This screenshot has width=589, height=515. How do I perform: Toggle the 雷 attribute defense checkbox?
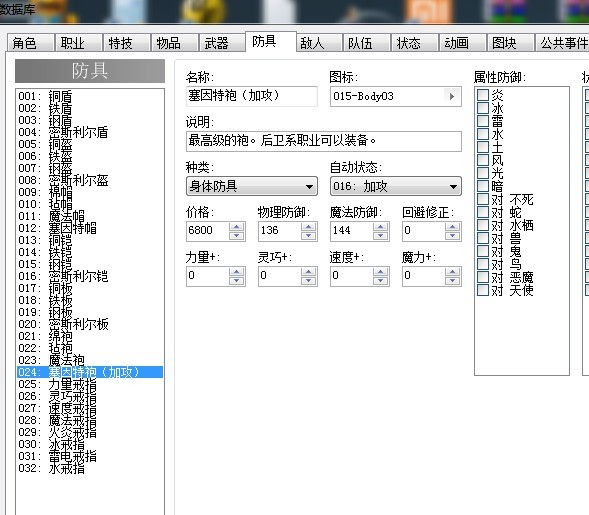point(483,121)
